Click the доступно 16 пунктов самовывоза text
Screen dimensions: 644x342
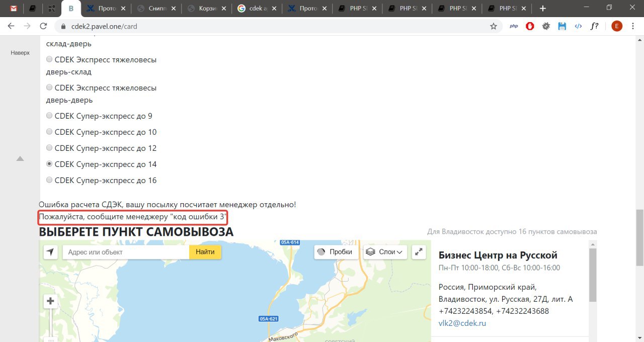[x=512, y=232]
